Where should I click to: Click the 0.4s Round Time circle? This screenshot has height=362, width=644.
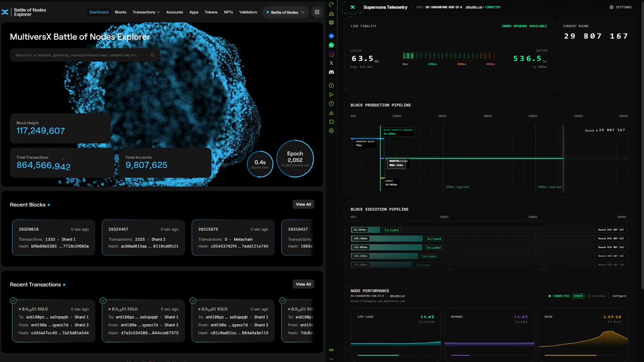click(x=260, y=164)
